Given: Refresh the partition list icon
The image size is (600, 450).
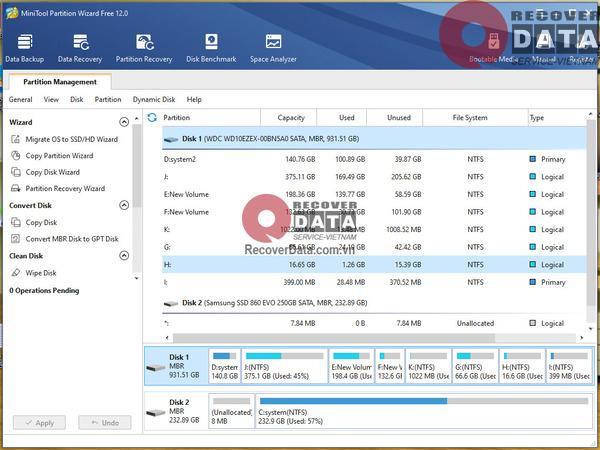Looking at the screenshot, I should tap(152, 117).
